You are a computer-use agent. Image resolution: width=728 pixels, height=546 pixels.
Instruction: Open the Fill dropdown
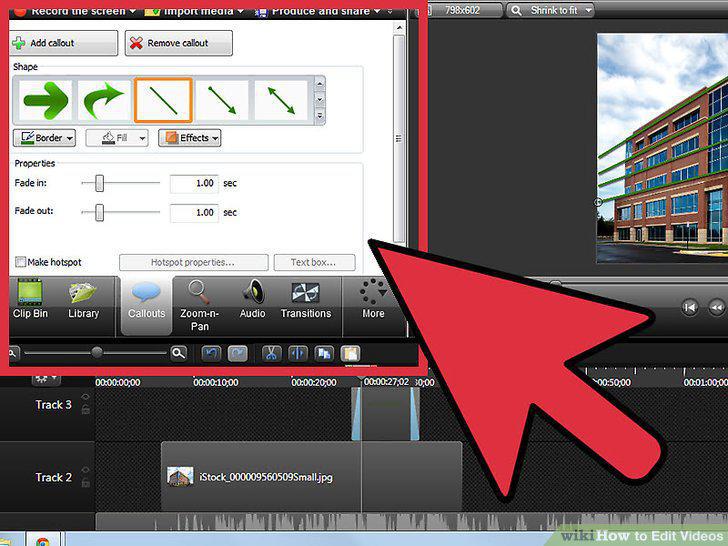coord(117,138)
